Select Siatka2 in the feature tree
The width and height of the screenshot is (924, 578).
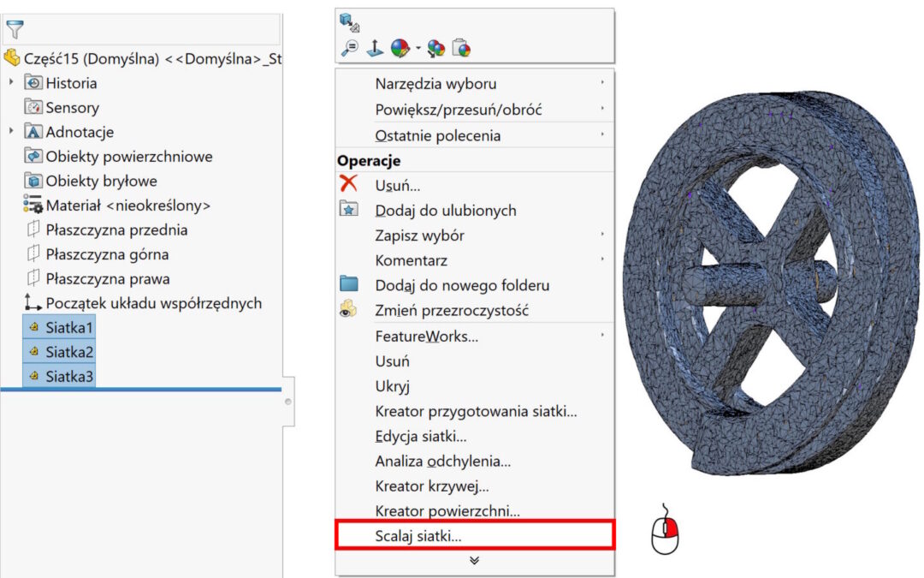(69, 352)
